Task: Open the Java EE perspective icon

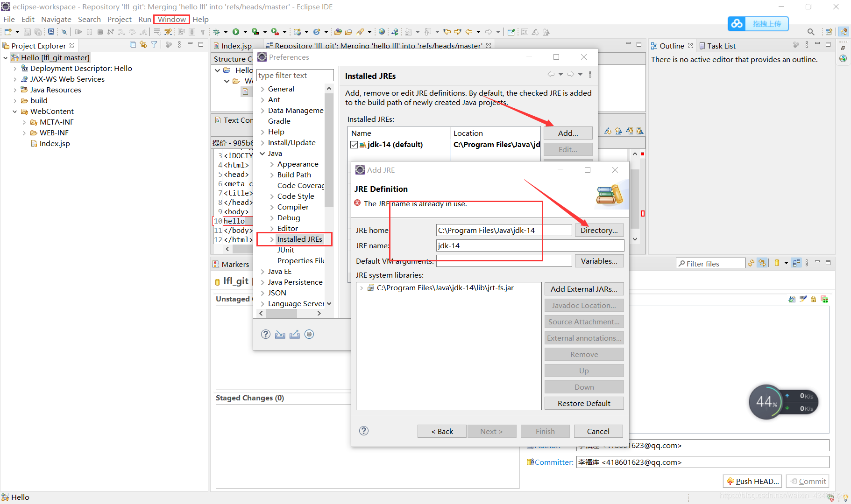Action: pyautogui.click(x=844, y=32)
